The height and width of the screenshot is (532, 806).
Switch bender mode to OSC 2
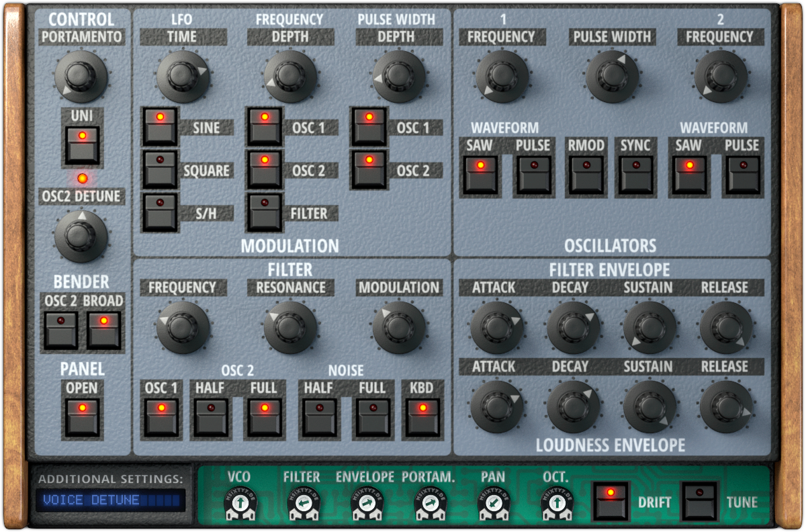tap(60, 328)
